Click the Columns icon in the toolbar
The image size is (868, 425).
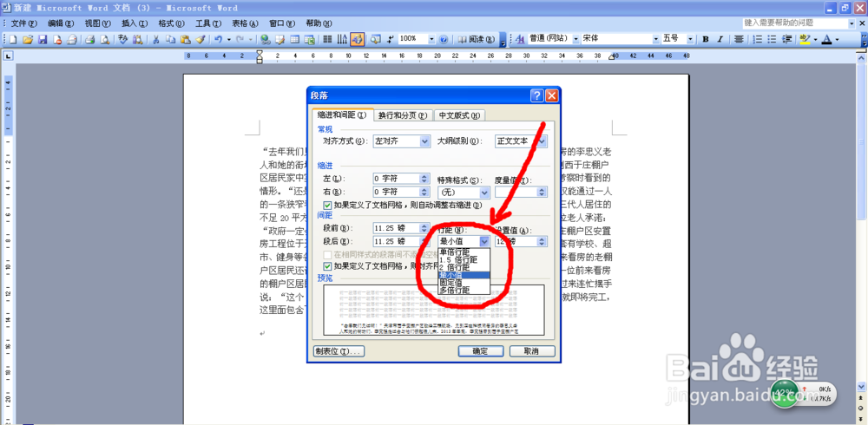click(327, 39)
